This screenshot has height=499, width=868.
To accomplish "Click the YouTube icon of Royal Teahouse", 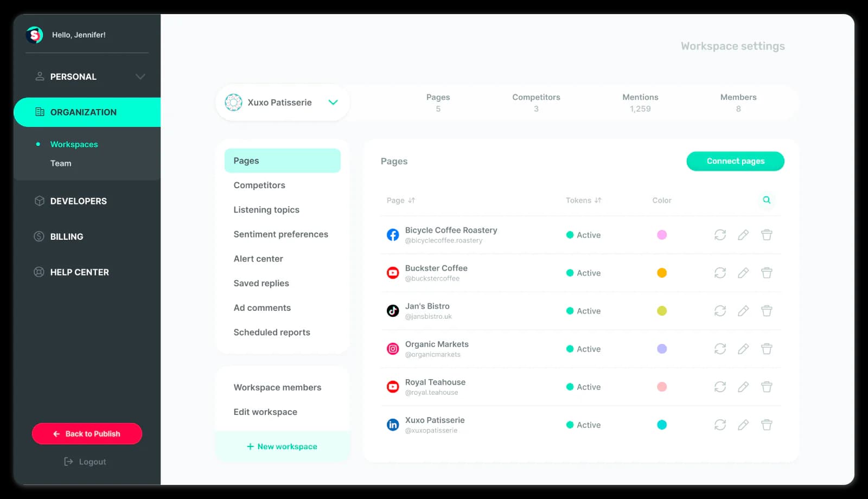I will pos(393,387).
